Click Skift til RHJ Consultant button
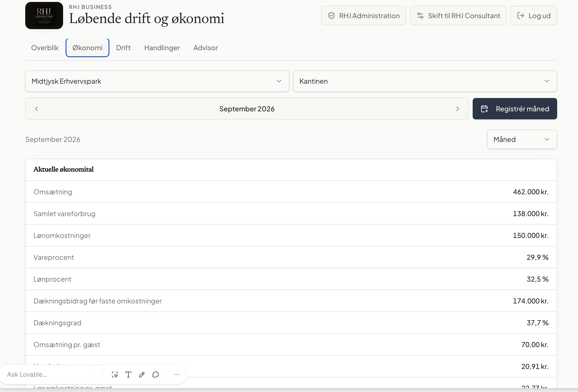 [x=458, y=16]
